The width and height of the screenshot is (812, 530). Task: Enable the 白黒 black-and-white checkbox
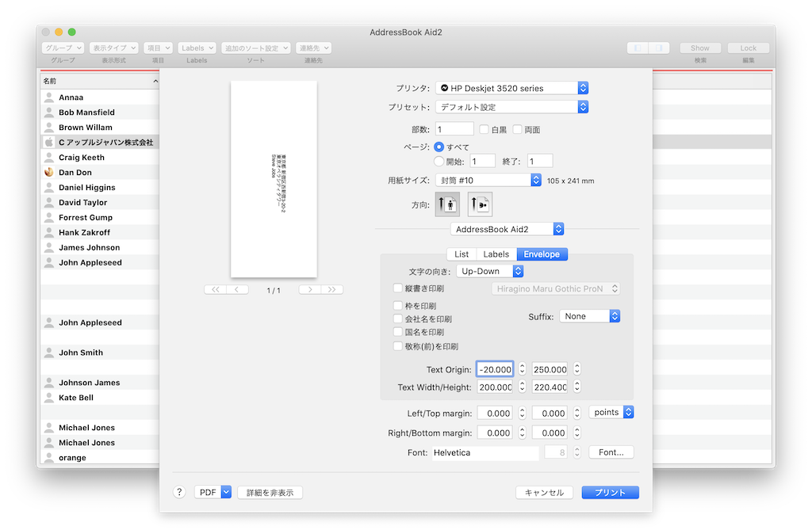click(x=485, y=129)
